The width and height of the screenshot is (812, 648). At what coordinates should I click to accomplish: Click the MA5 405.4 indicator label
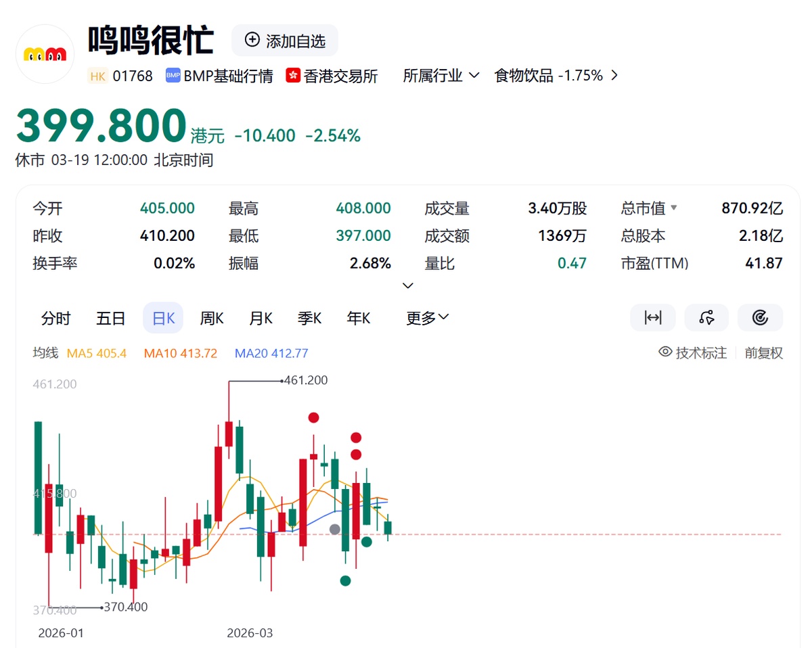click(x=97, y=353)
